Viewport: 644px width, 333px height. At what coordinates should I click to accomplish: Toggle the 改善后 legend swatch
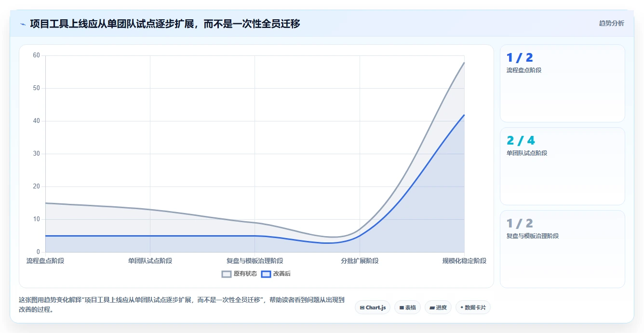[266, 274]
